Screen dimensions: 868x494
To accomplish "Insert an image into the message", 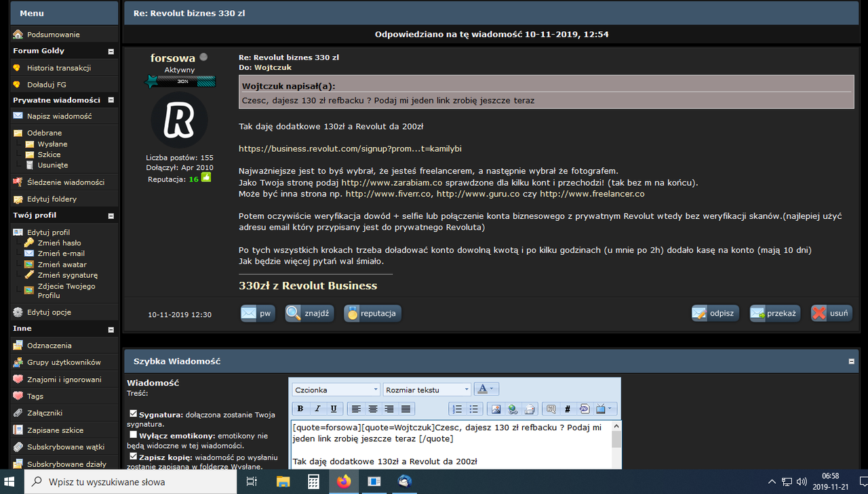I will coord(496,409).
